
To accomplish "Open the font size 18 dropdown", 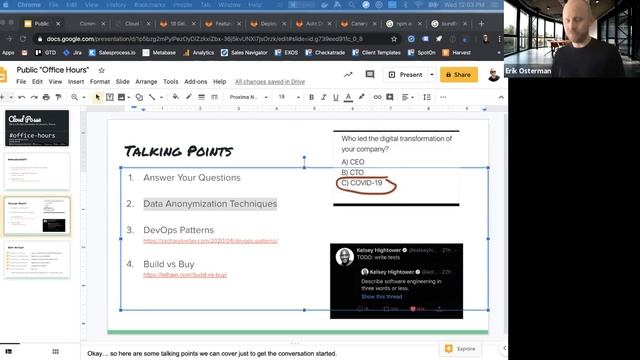I will tap(289, 97).
